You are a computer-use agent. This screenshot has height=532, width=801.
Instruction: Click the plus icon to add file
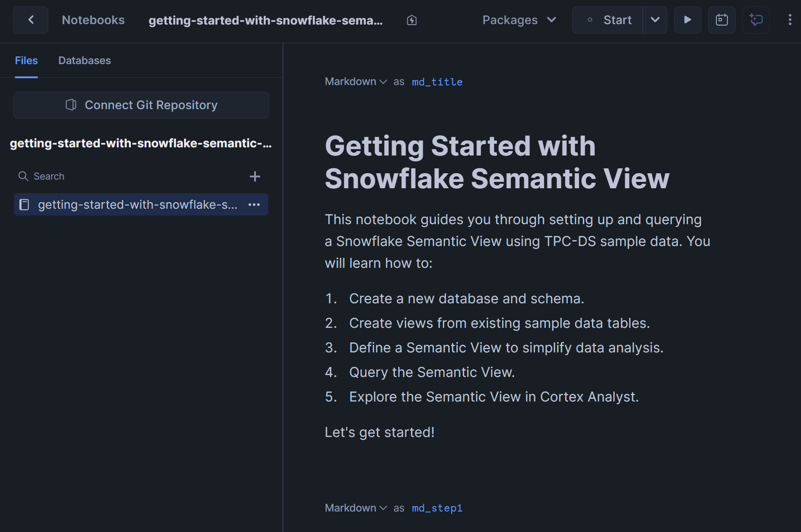tap(255, 176)
